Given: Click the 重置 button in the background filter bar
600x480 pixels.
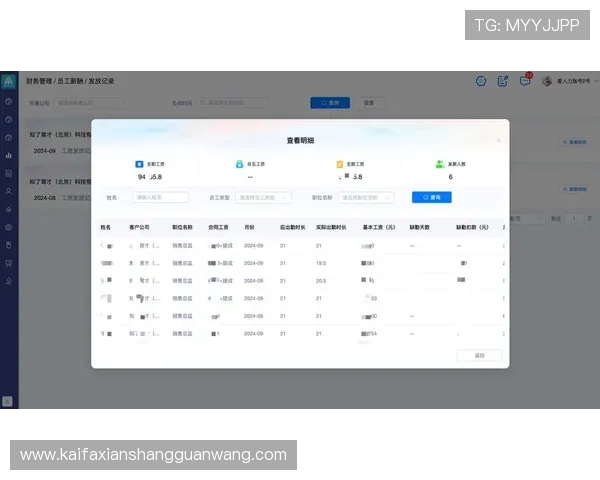Looking at the screenshot, I should tap(368, 102).
